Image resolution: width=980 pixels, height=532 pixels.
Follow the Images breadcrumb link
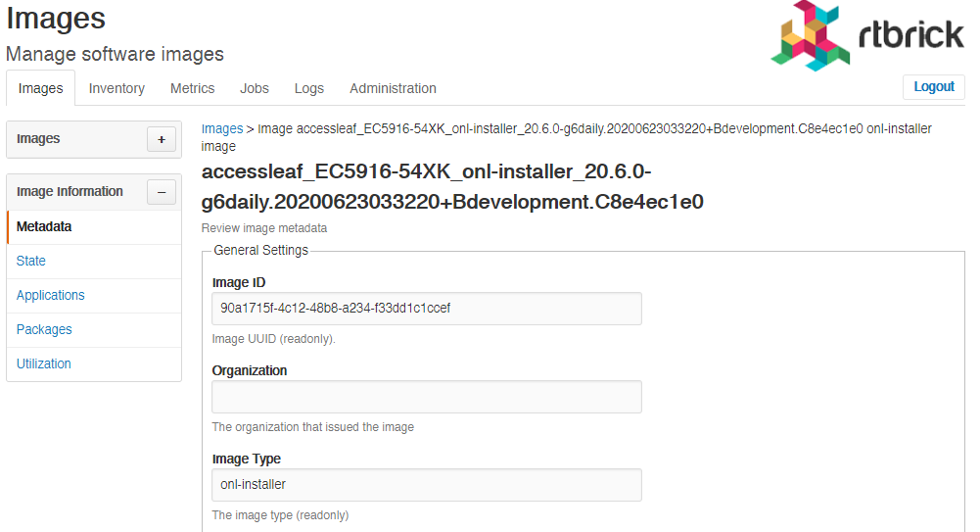coord(222,128)
